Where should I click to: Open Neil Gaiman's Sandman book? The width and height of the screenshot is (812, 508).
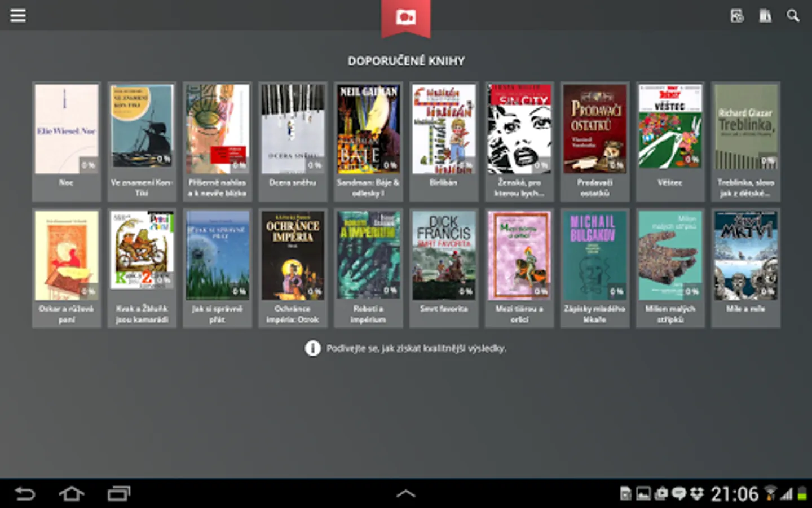coord(368,141)
